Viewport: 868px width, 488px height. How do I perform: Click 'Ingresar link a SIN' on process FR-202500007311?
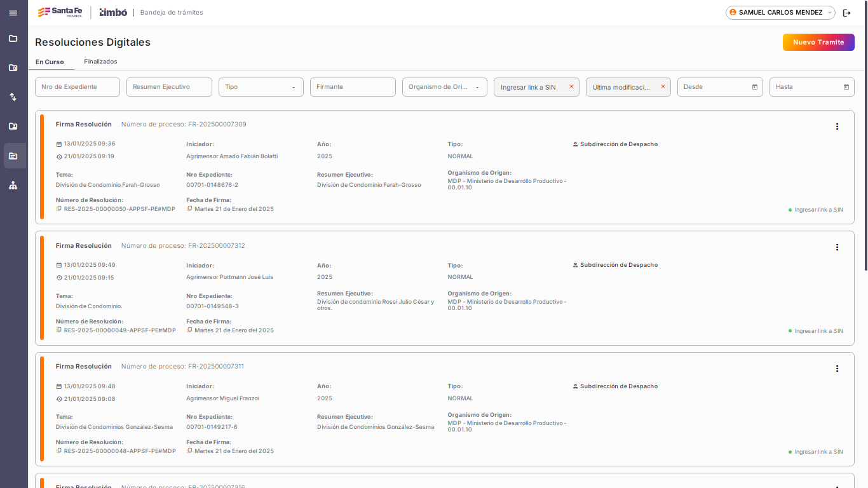818,452
